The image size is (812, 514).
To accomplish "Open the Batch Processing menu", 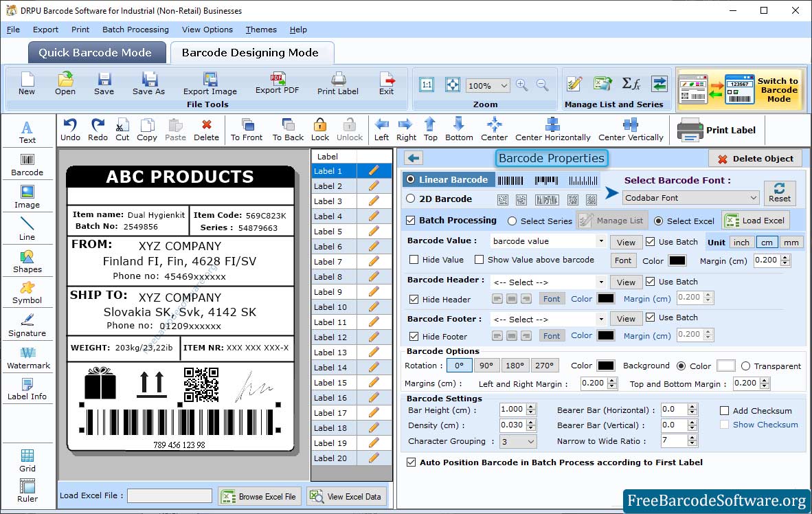I will (135, 30).
